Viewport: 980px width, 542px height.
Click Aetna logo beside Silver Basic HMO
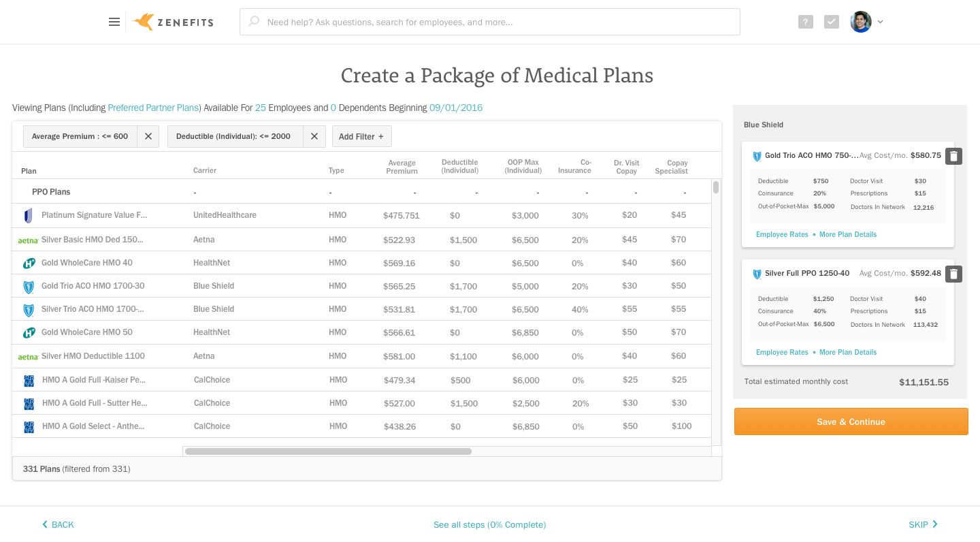coord(28,240)
